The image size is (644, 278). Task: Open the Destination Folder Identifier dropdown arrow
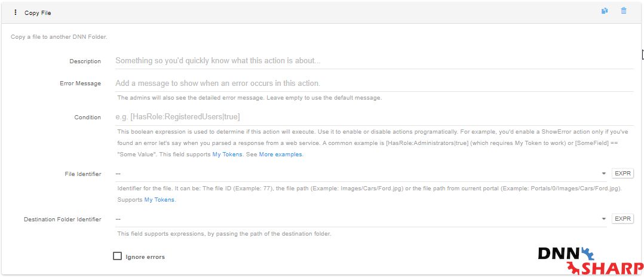[x=604, y=219]
